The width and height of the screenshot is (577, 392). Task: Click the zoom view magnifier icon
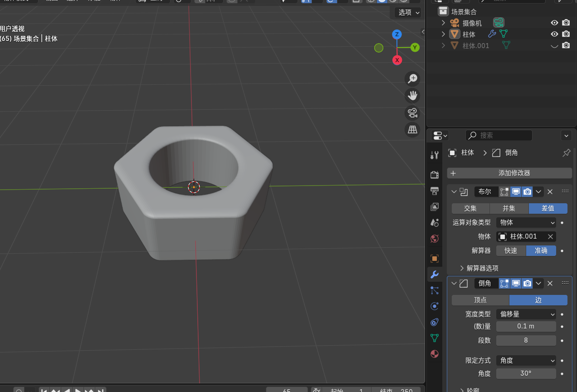click(412, 78)
